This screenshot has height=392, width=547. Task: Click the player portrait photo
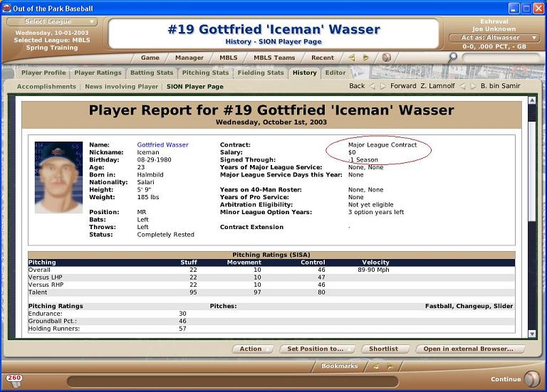click(x=58, y=177)
